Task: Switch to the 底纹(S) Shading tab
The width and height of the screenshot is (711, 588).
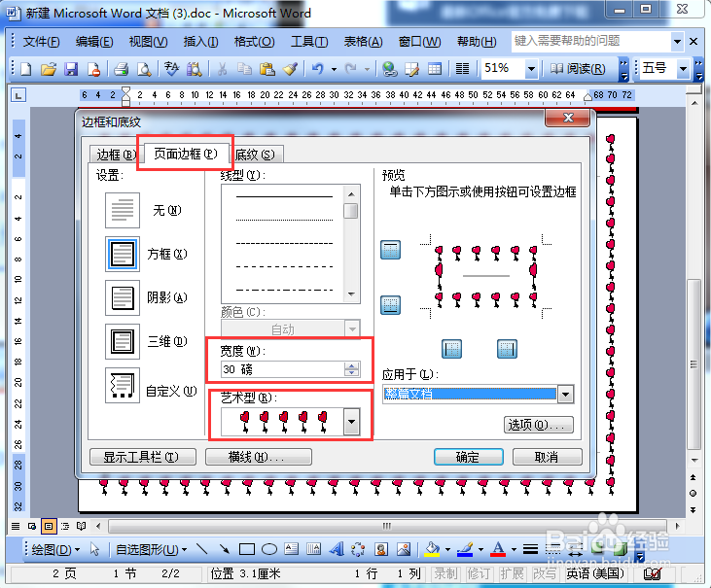Action: [255, 155]
